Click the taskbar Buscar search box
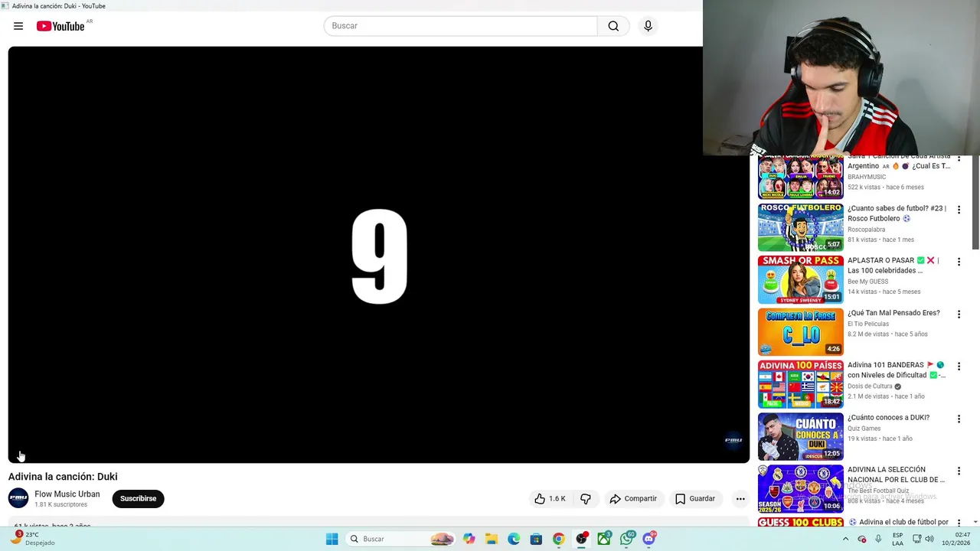The width and height of the screenshot is (980, 551). click(401, 539)
